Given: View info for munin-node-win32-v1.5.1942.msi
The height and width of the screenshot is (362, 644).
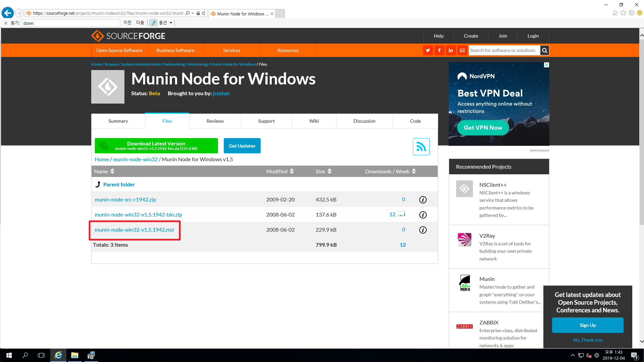Looking at the screenshot, I should coord(423,230).
